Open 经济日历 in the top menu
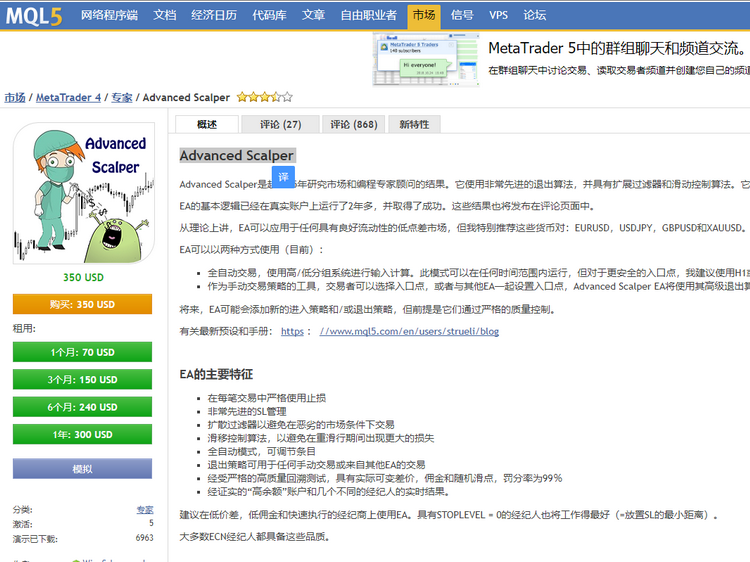The image size is (750, 562). coord(214,15)
